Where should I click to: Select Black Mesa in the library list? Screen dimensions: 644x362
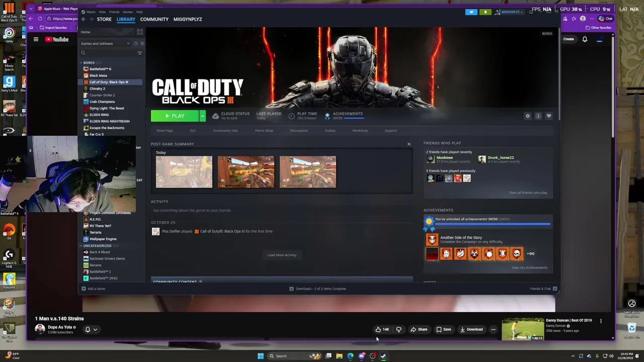98,75
